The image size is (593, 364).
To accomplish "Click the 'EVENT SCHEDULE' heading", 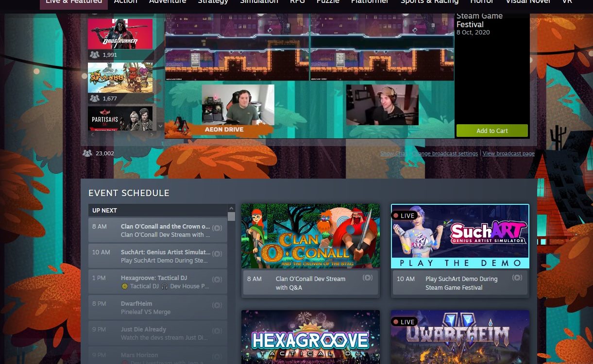I will [x=129, y=193].
